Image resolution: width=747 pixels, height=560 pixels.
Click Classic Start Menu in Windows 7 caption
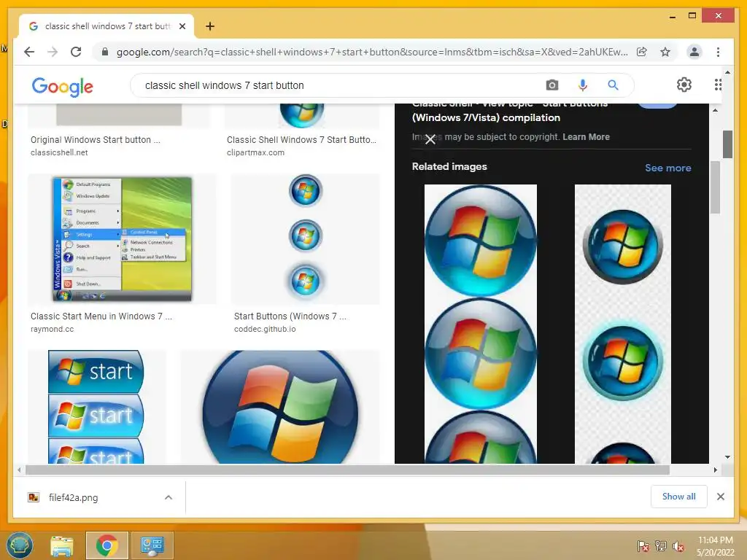pyautogui.click(x=101, y=316)
